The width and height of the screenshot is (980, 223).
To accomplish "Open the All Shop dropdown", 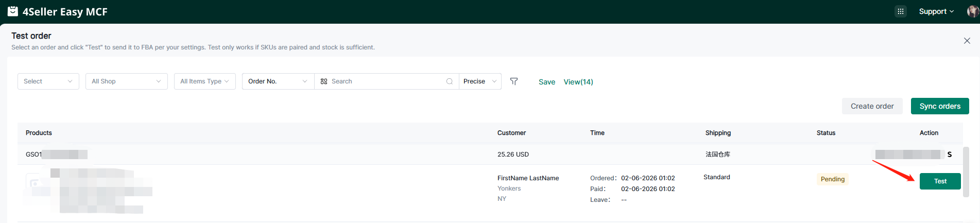I will (126, 81).
